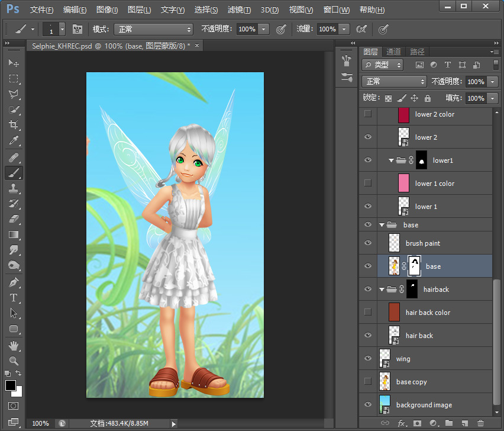Switch to the Channels tab
Image resolution: width=504 pixels, height=431 pixels.
393,52
